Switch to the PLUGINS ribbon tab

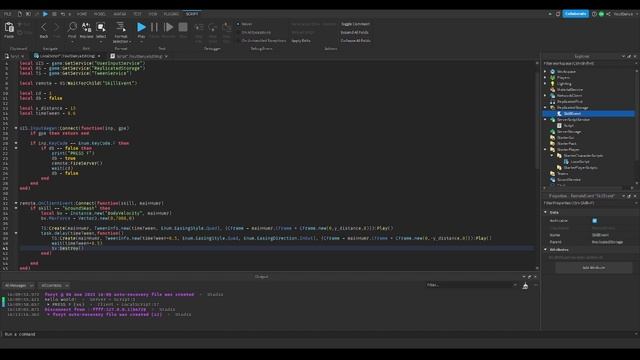[x=171, y=14]
